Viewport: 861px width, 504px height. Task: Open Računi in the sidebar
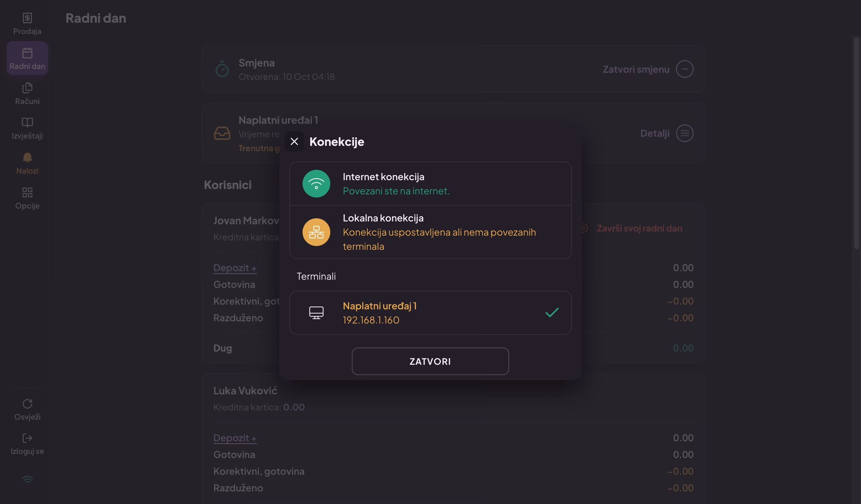click(27, 94)
